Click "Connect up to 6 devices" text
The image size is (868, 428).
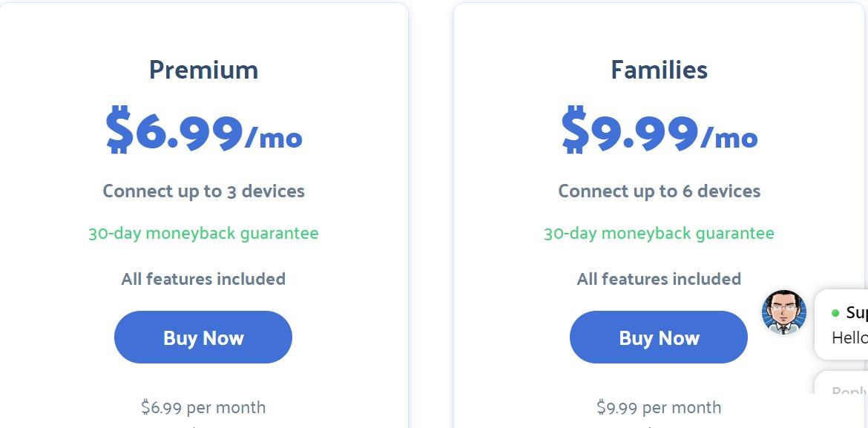tap(659, 191)
